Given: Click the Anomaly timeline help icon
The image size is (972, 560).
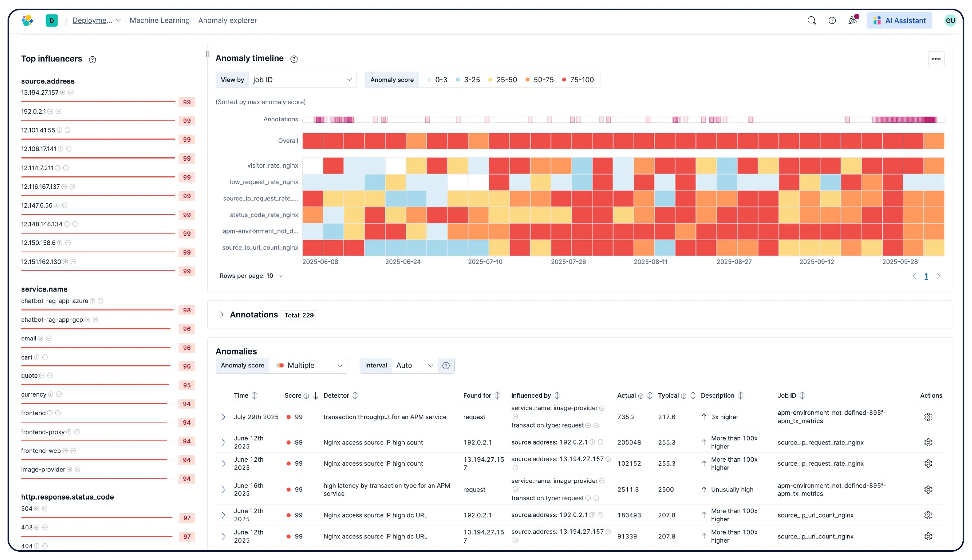Looking at the screenshot, I should coord(294,59).
